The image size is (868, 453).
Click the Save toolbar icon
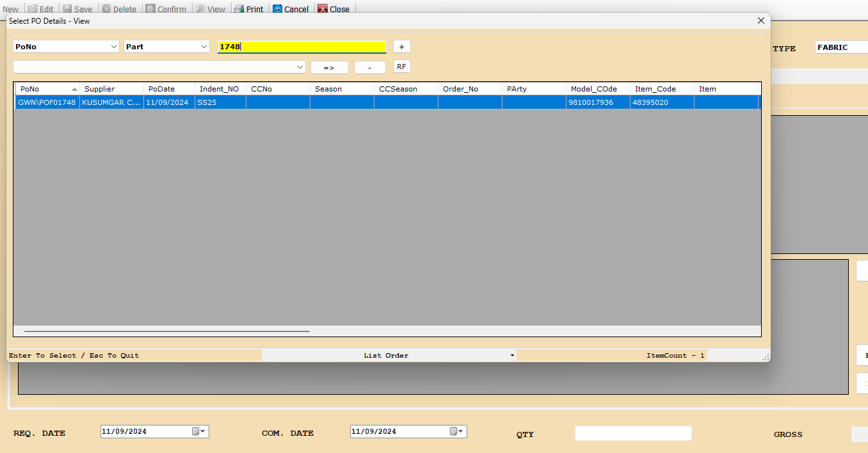point(67,9)
